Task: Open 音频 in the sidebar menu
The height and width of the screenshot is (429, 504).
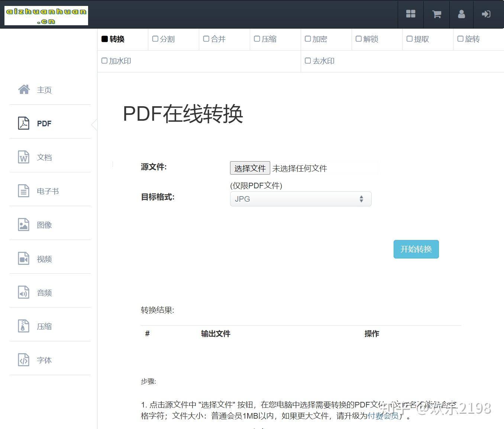Action: (44, 293)
